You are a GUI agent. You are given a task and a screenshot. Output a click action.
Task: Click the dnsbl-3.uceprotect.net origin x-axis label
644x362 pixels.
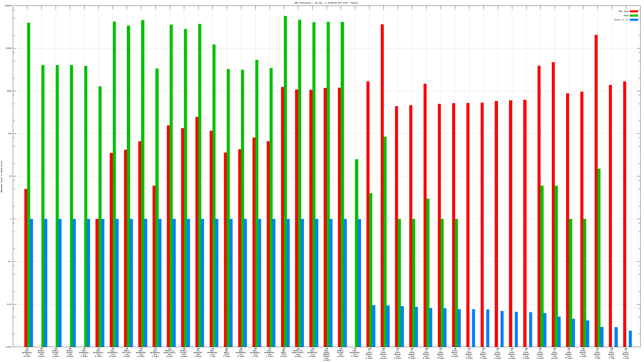point(169,352)
